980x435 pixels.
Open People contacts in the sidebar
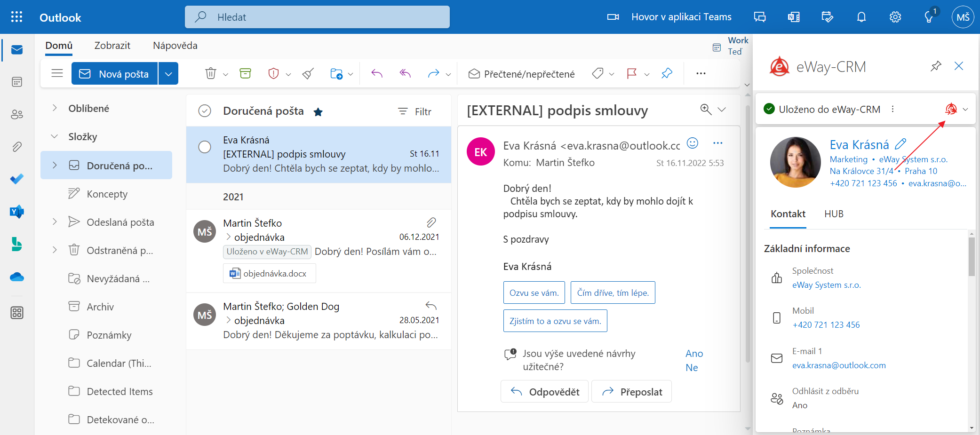coord(17,114)
